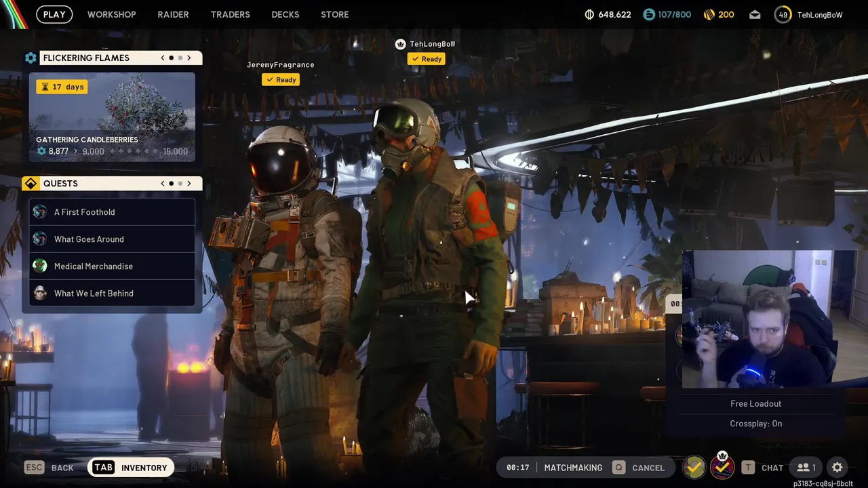Select first Quests page dot
Viewport: 868px width, 488px height.
click(x=172, y=184)
